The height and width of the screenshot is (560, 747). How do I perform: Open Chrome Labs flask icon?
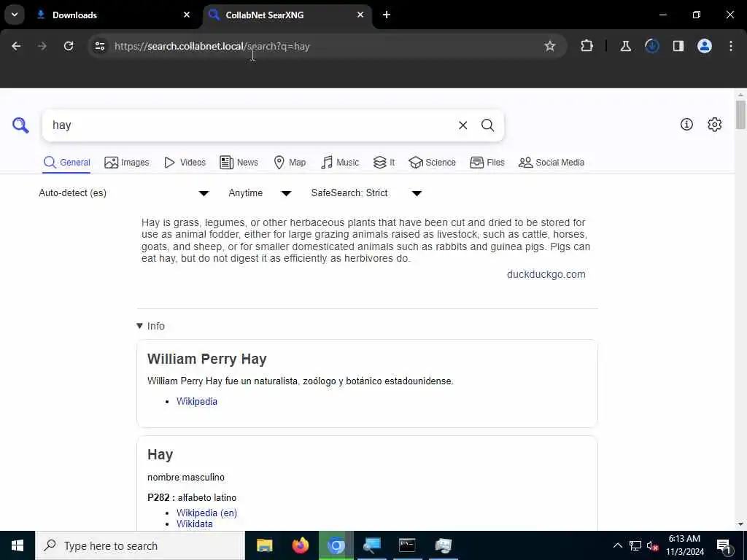(x=625, y=46)
